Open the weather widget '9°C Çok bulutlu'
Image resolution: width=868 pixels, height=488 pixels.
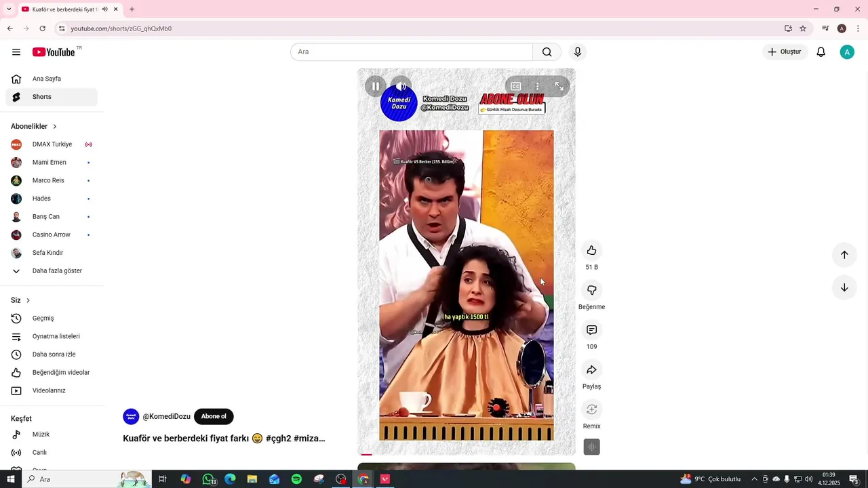point(711,479)
